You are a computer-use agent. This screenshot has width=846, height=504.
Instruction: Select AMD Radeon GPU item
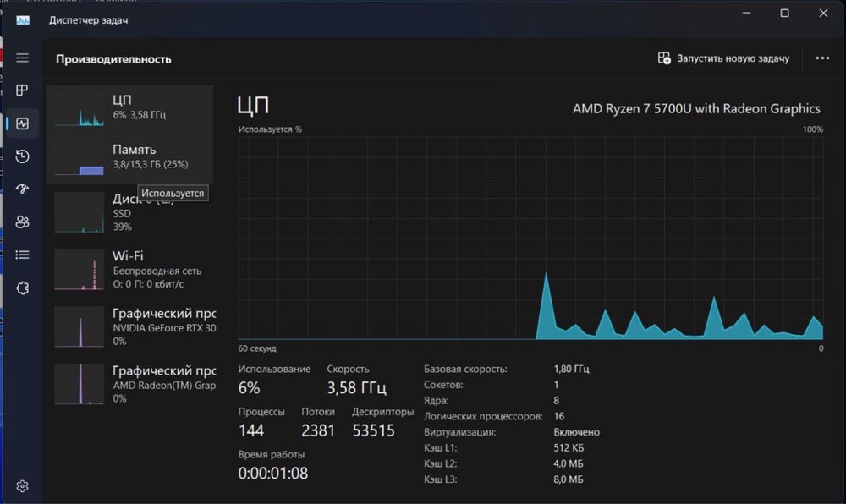click(x=130, y=384)
